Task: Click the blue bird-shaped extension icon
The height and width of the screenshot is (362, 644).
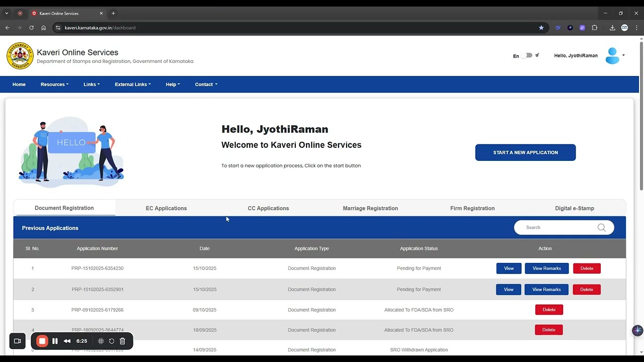Action: pos(557,28)
